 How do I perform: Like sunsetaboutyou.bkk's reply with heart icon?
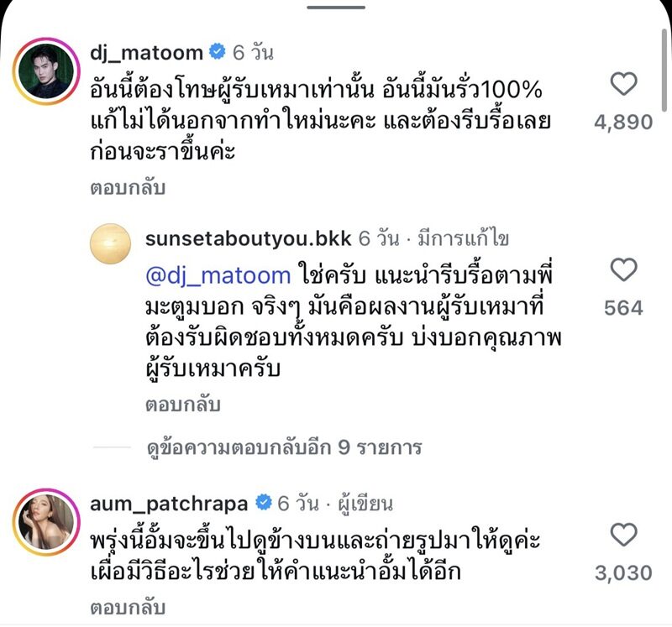[x=623, y=270]
